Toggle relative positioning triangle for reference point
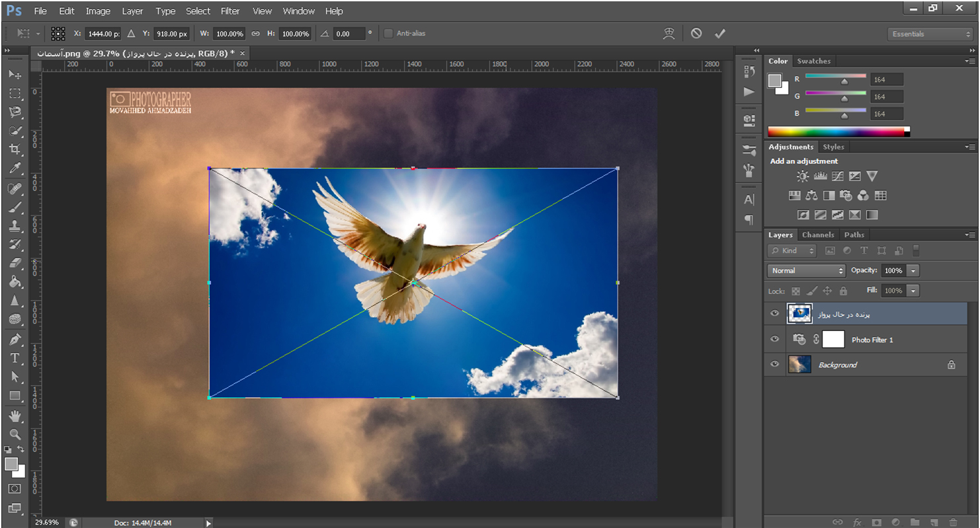Viewport: 980px width, 528px height. point(131,34)
